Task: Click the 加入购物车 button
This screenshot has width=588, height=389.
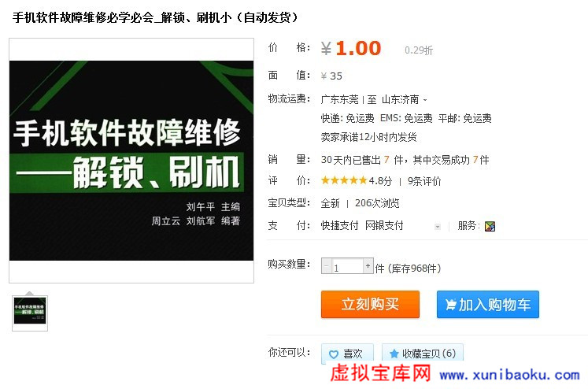Action: (487, 304)
